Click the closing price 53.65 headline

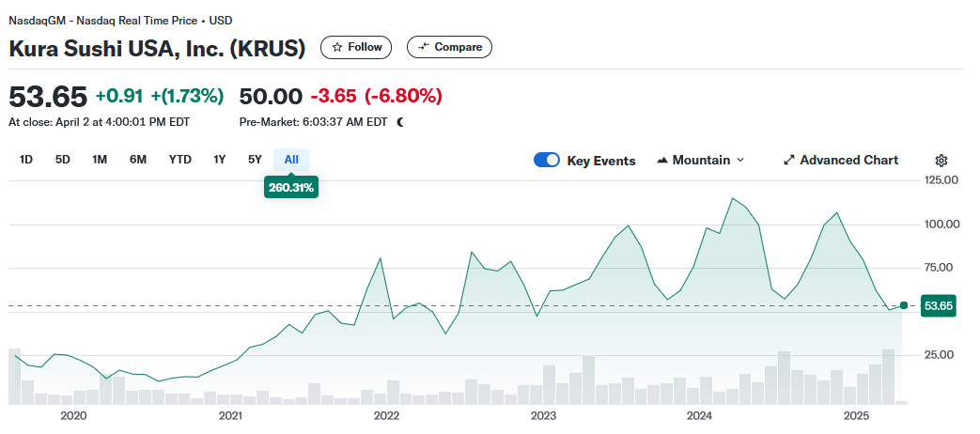(x=48, y=97)
